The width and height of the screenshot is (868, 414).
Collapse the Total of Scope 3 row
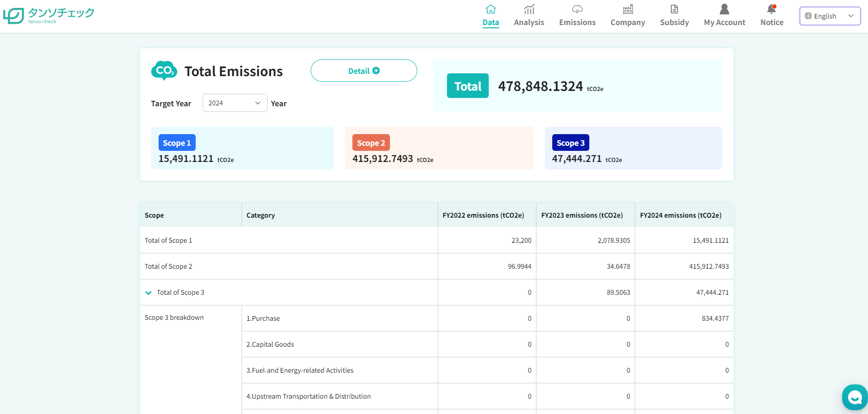click(x=148, y=293)
